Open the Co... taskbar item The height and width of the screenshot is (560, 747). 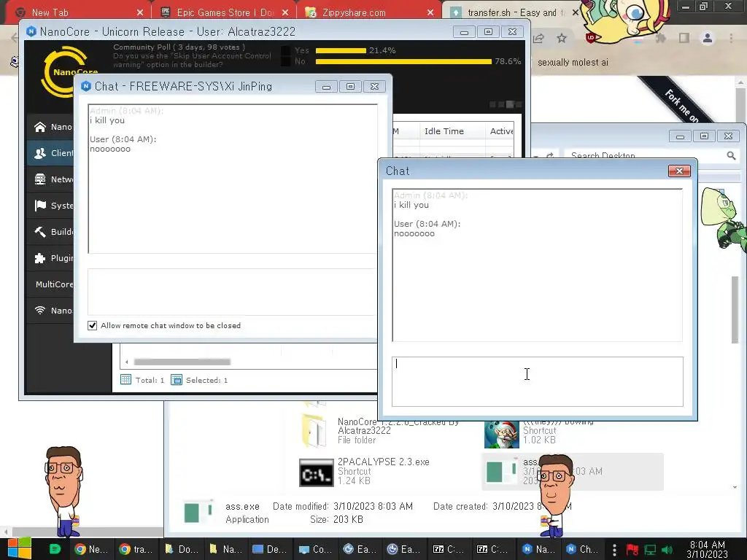pyautogui.click(x=314, y=549)
